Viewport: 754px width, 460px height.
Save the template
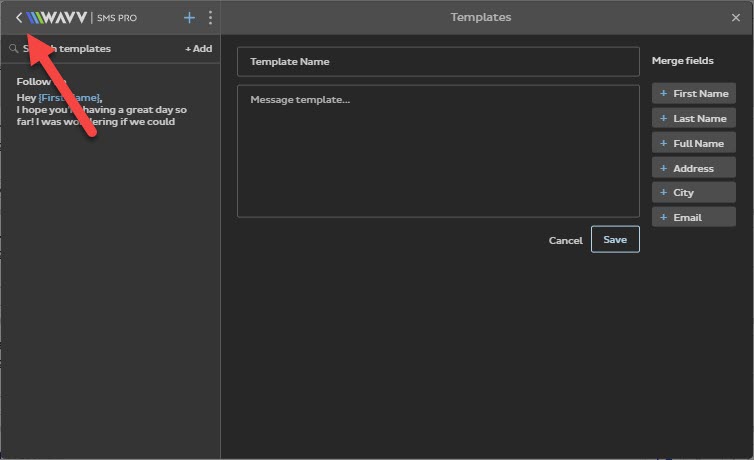pyautogui.click(x=615, y=240)
